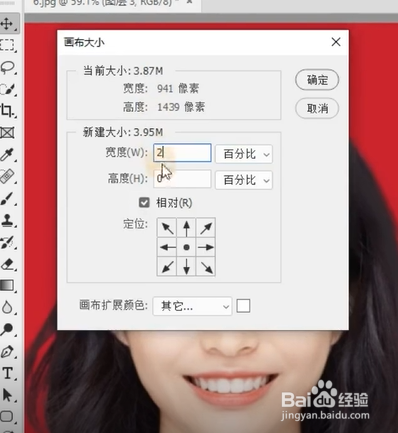This screenshot has width=398, height=433.
Task: Select the Eraser tool
Action: (7, 264)
